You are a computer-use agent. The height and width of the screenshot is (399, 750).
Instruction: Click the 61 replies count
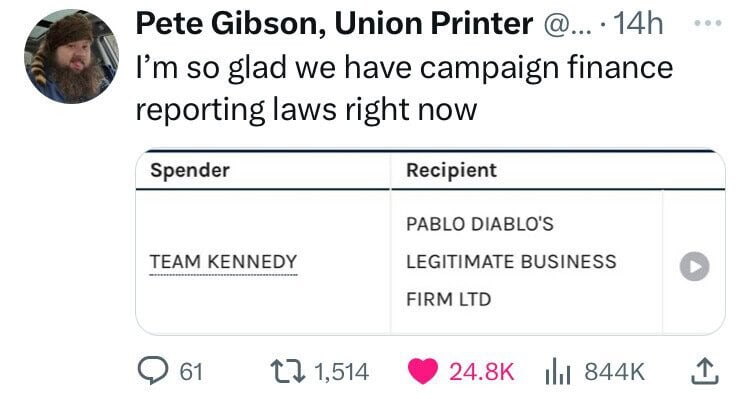[x=191, y=372]
